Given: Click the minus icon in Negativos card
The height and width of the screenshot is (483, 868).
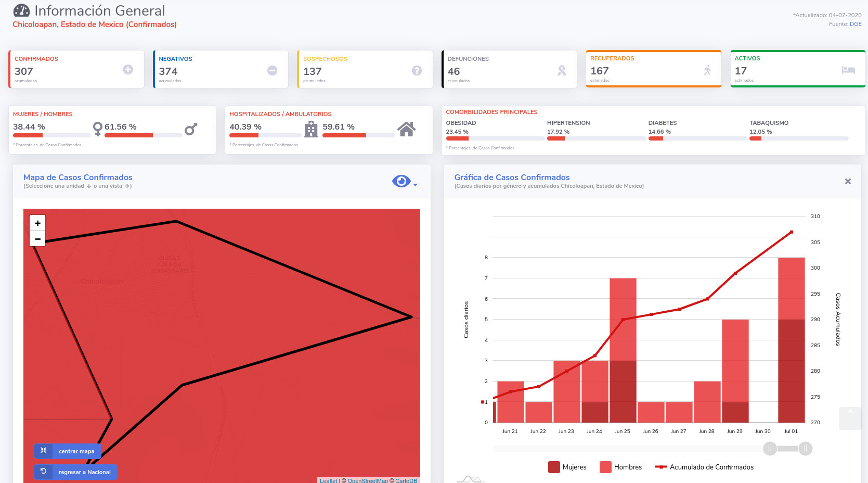Looking at the screenshot, I should pos(273,70).
